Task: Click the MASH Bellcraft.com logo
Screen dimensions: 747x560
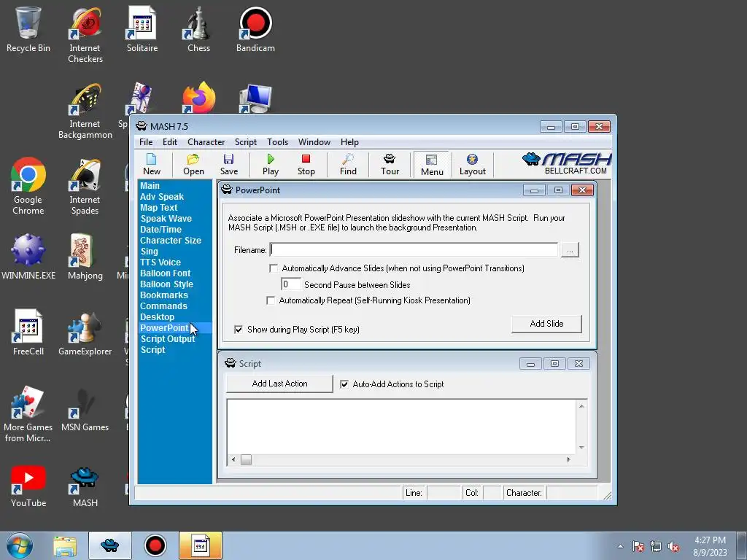Action: tap(566, 163)
